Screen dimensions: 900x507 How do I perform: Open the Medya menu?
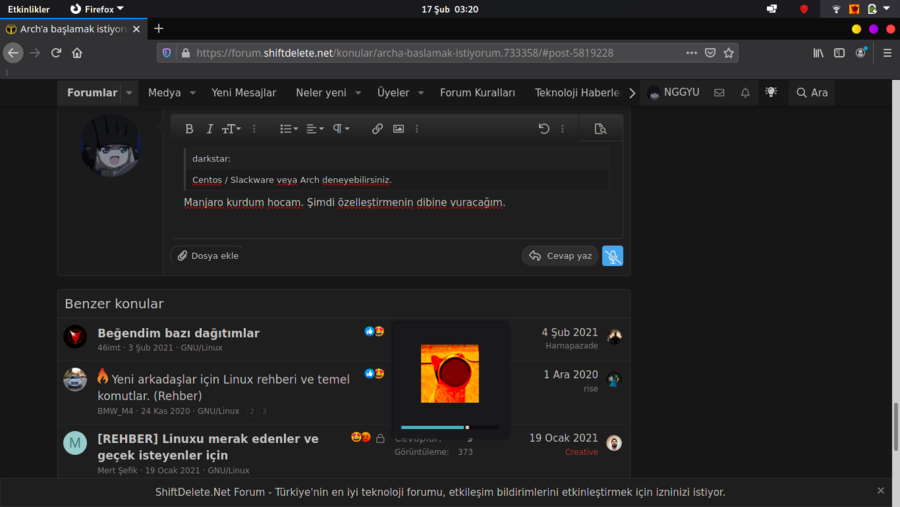[164, 92]
